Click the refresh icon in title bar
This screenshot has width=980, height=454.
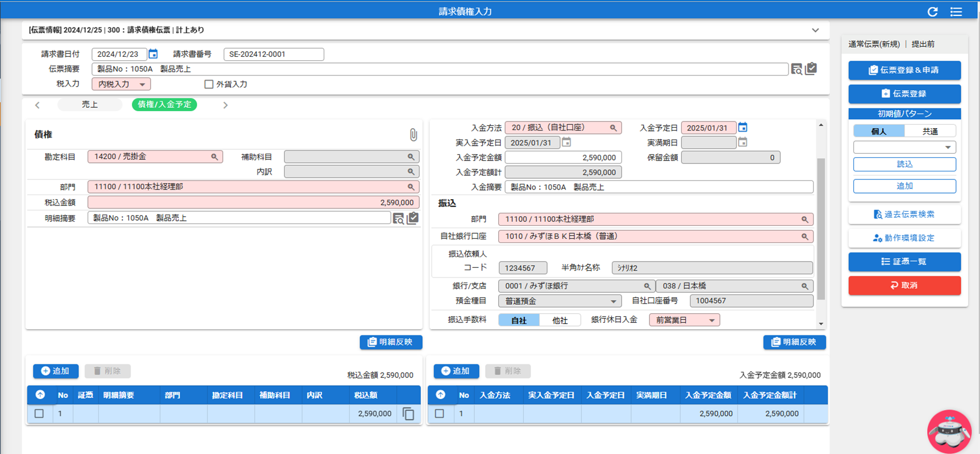tap(932, 11)
